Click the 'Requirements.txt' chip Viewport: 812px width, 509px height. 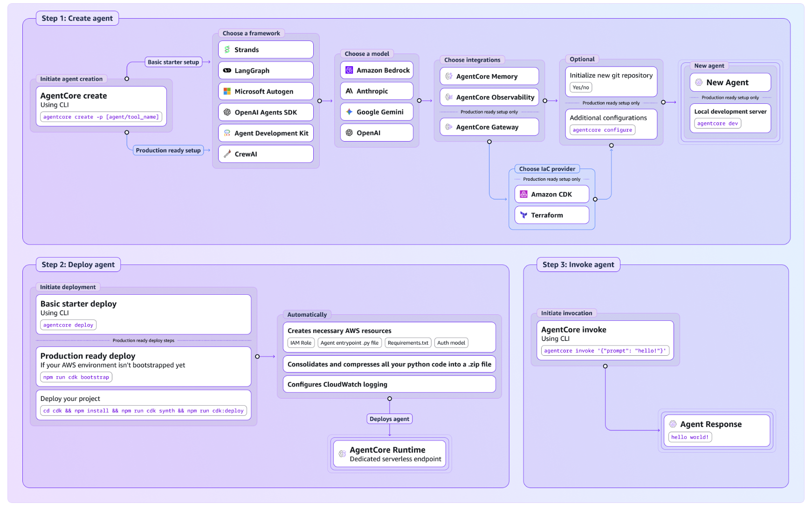click(408, 343)
